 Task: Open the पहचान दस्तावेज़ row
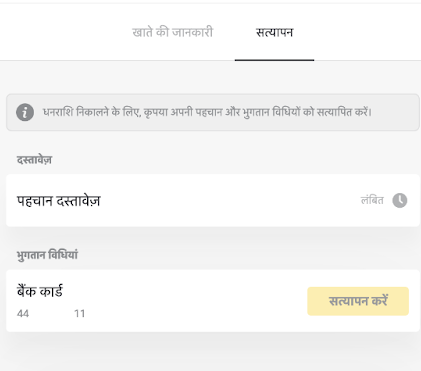pyautogui.click(x=213, y=200)
